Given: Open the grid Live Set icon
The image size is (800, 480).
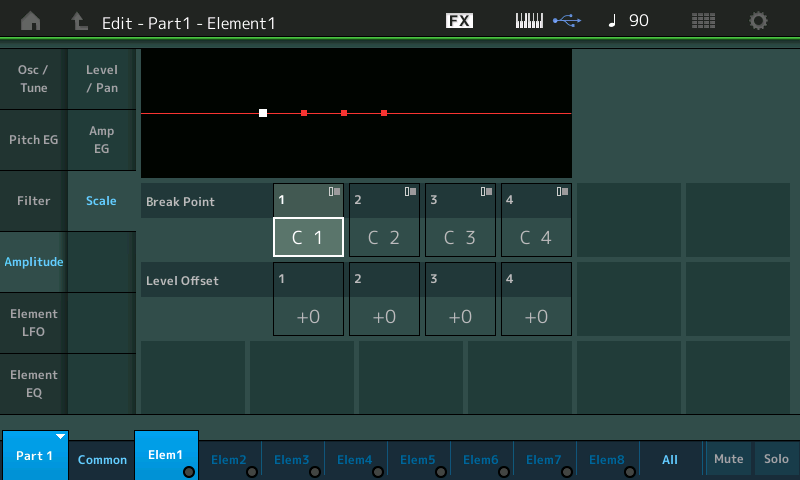Looking at the screenshot, I should click(703, 21).
